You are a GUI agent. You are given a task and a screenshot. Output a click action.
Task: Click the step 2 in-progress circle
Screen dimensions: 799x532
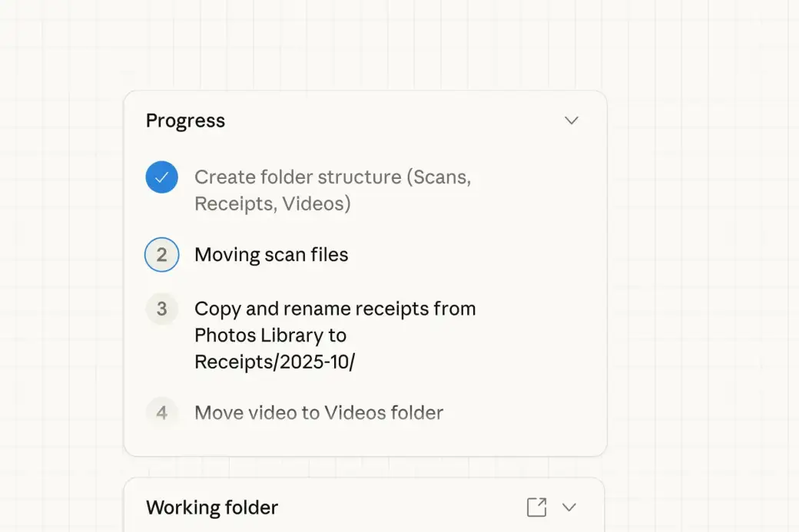point(162,255)
